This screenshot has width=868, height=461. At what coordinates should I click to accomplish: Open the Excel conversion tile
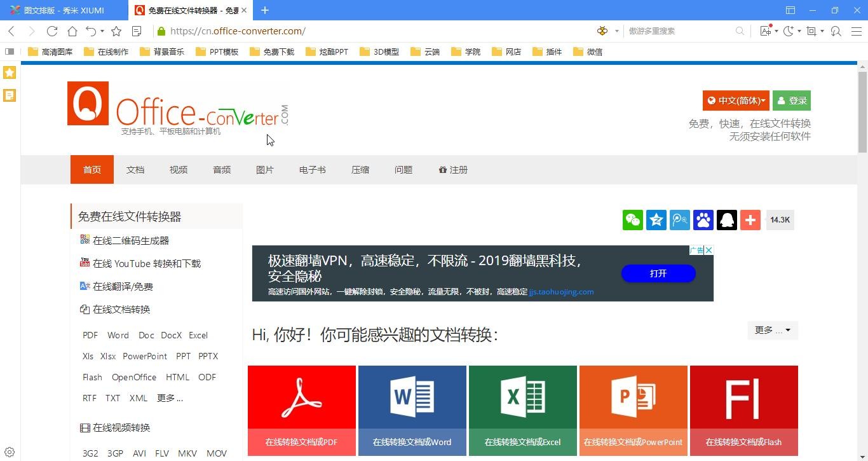pyautogui.click(x=522, y=410)
